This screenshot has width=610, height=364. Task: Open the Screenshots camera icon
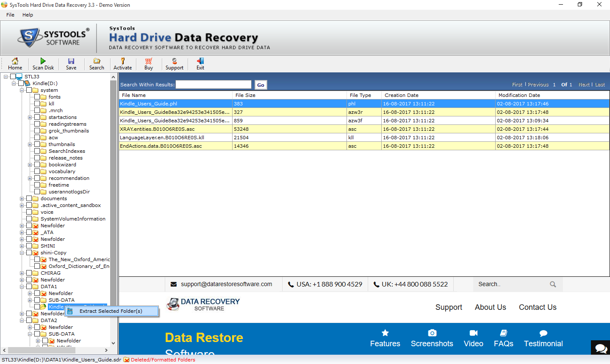click(x=432, y=333)
